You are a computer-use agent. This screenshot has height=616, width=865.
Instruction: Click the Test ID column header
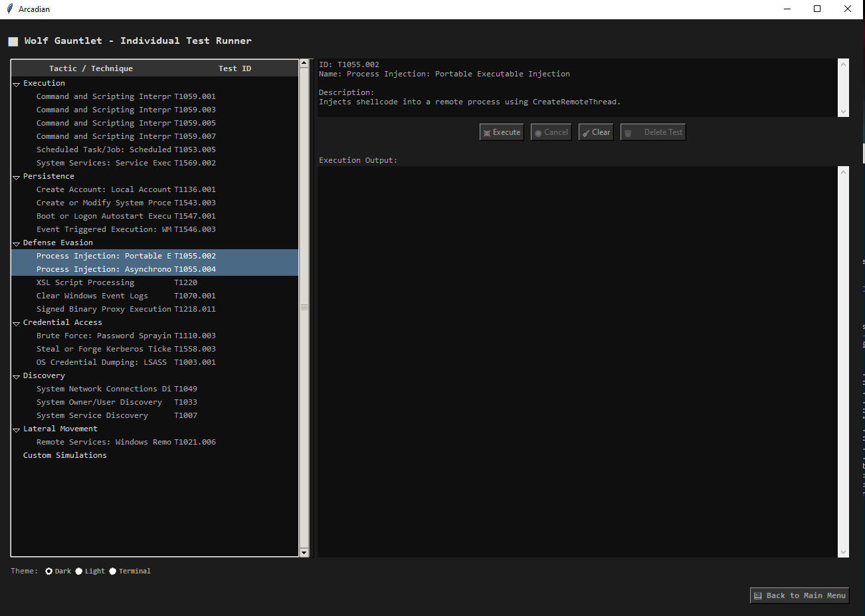pos(235,68)
